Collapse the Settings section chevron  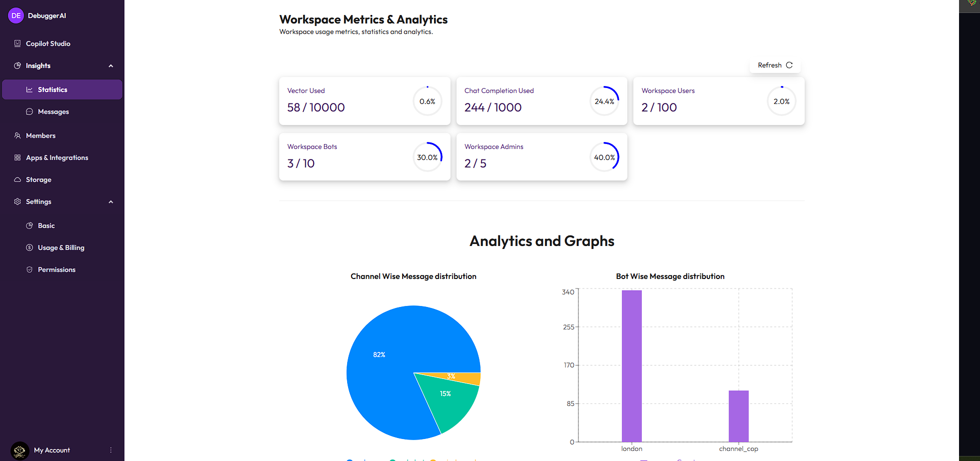[x=111, y=202]
